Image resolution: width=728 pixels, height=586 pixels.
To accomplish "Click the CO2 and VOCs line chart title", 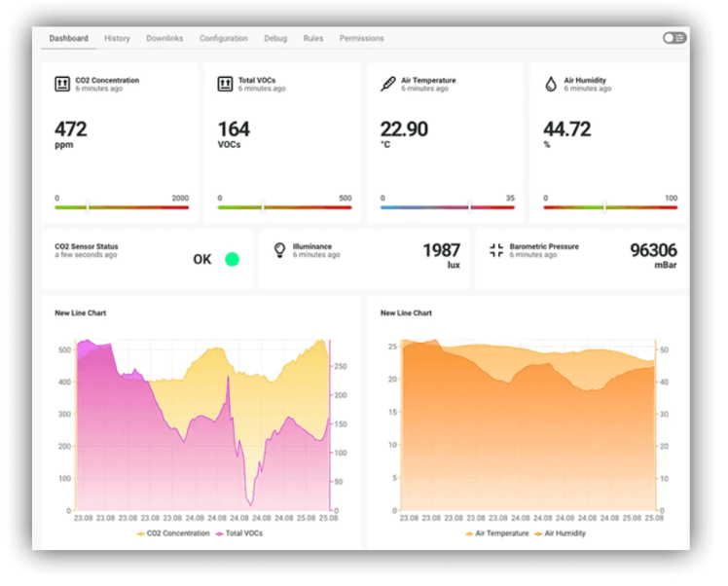I will (81, 313).
